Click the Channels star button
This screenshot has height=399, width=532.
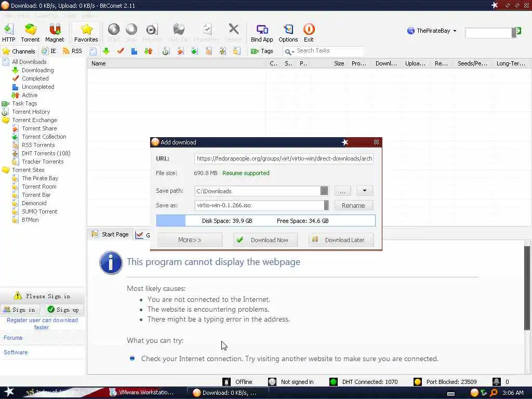(19, 51)
